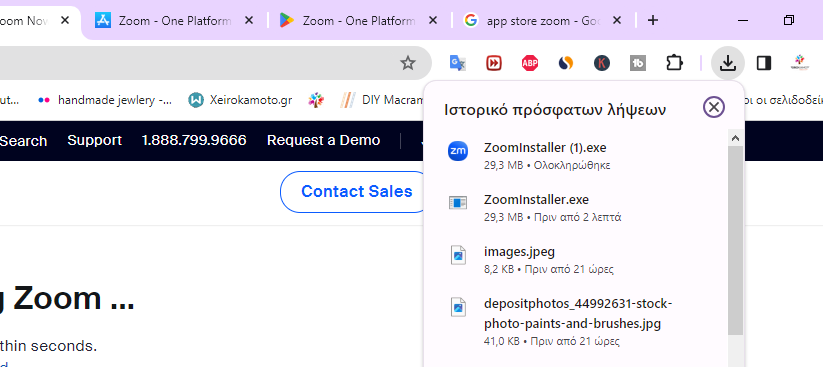Open a new browser tab
The height and width of the screenshot is (367, 823).
652,20
